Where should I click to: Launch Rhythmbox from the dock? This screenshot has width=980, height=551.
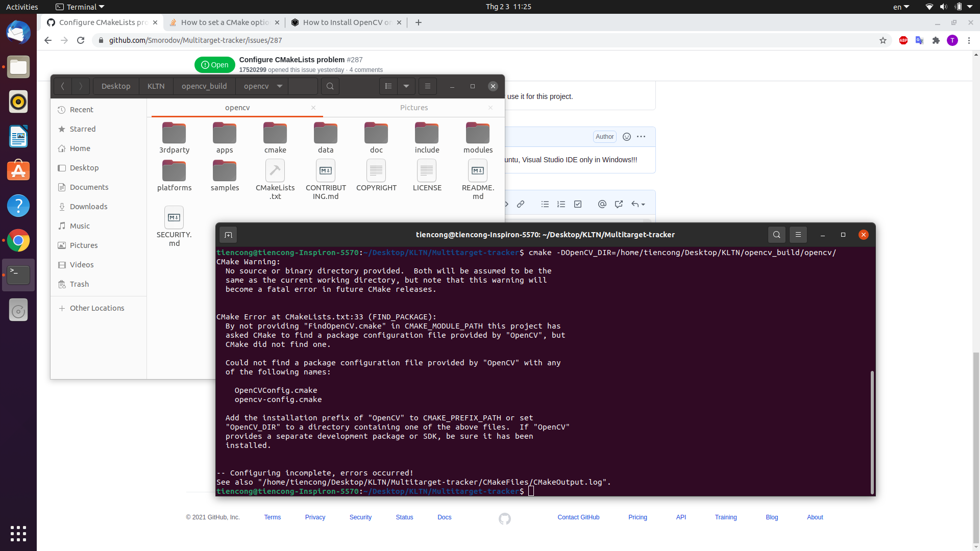coord(18,102)
